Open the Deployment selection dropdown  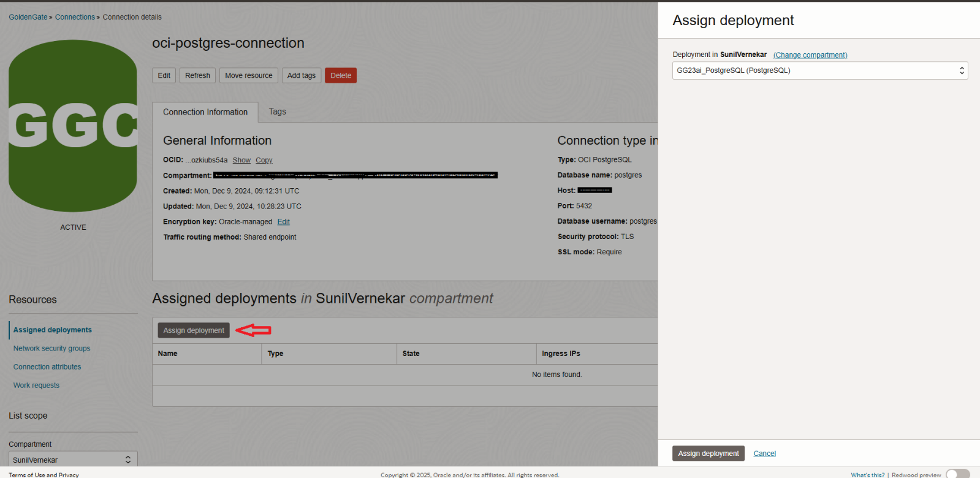819,70
